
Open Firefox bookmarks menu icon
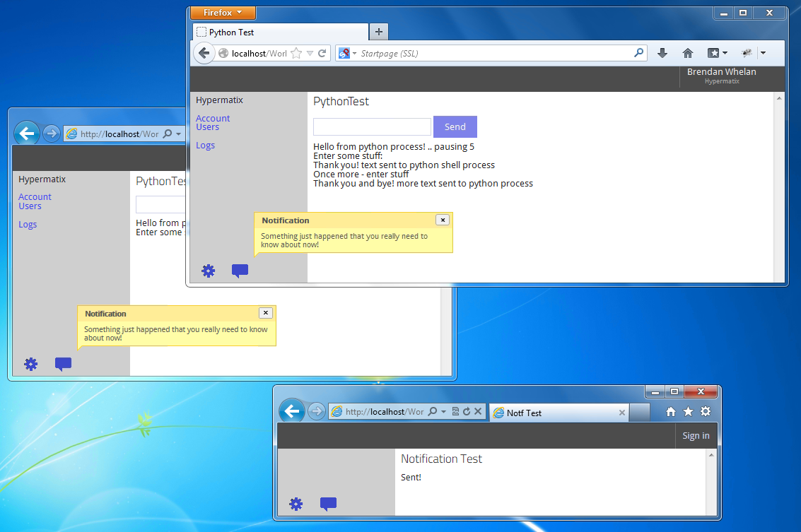(717, 53)
